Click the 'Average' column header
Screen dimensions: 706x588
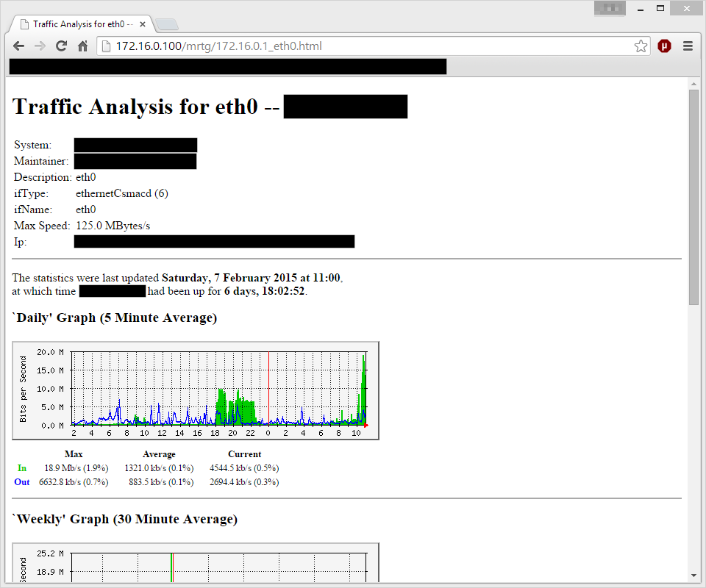(159, 454)
